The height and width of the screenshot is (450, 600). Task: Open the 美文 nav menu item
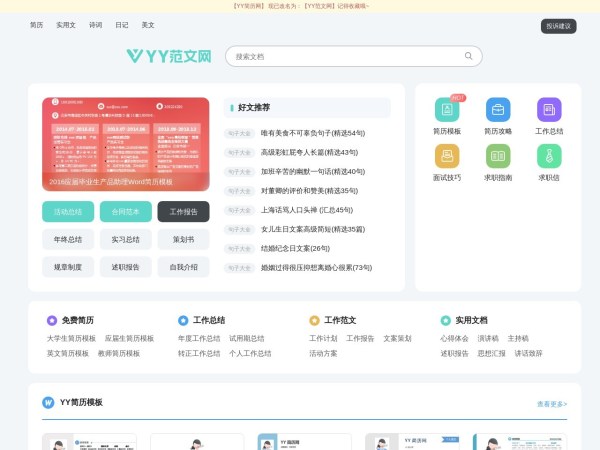click(148, 25)
